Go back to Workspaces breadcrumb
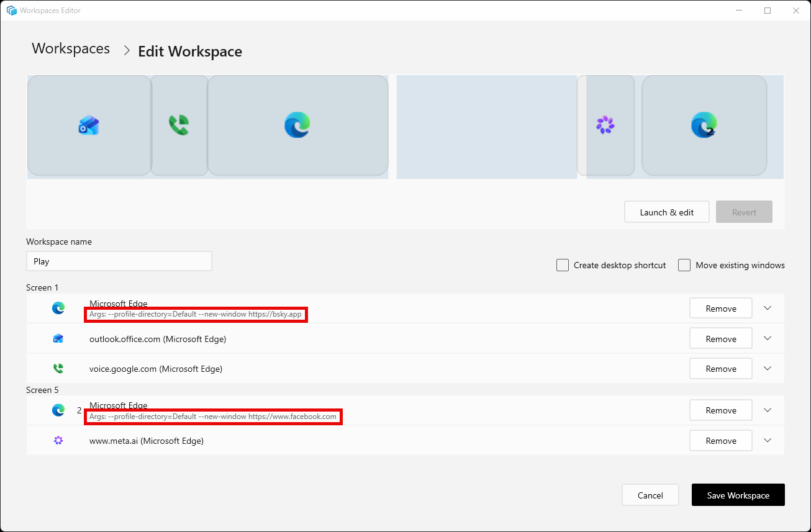 click(71, 48)
